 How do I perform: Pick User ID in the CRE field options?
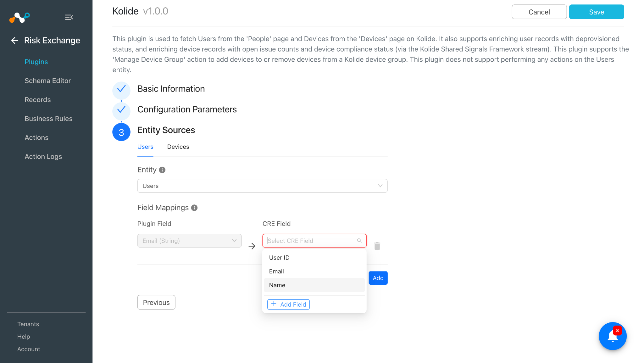tap(314, 258)
